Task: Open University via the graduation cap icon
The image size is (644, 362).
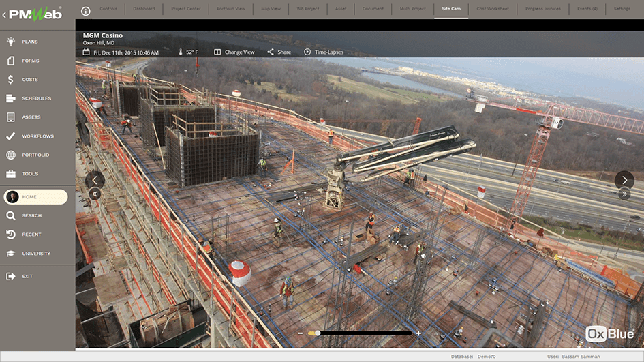Action: pyautogui.click(x=11, y=254)
